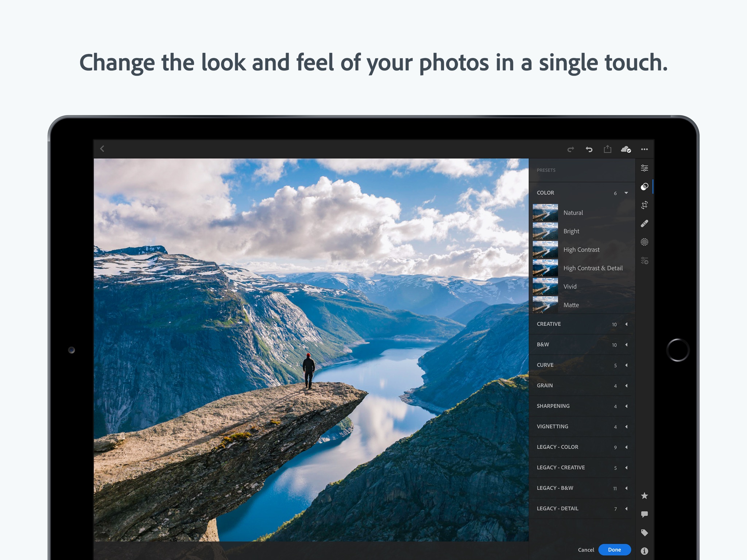Click the Cancel button
The height and width of the screenshot is (560, 747).
click(x=586, y=550)
